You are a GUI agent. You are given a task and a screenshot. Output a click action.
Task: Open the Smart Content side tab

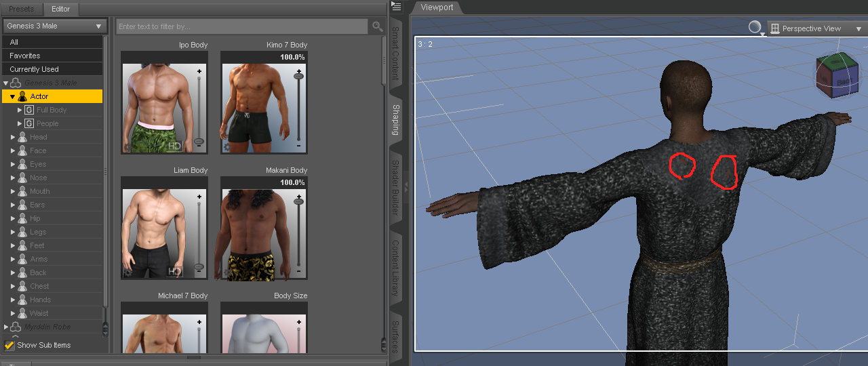click(x=396, y=53)
